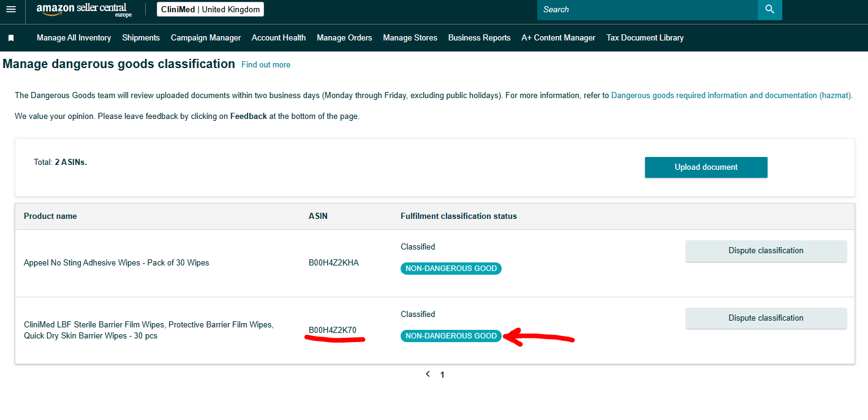Click CliniMed LBF Sterile Barrier Film Wipes name
This screenshot has width=868, height=420.
[x=149, y=330]
